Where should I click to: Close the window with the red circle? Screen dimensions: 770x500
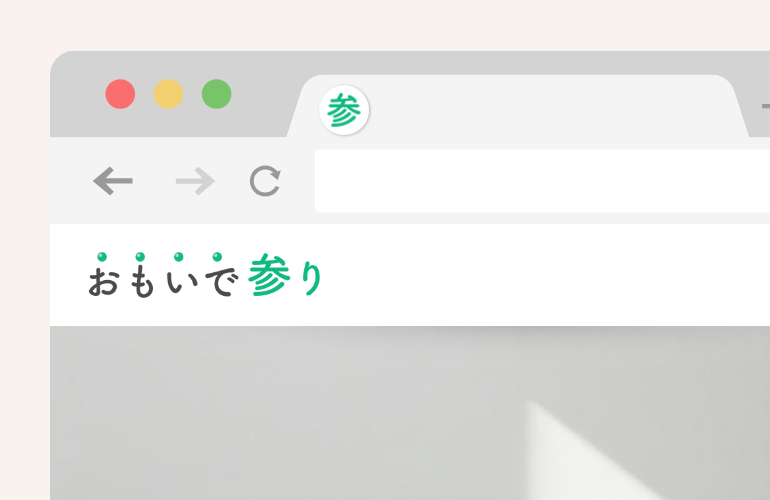pyautogui.click(x=120, y=94)
